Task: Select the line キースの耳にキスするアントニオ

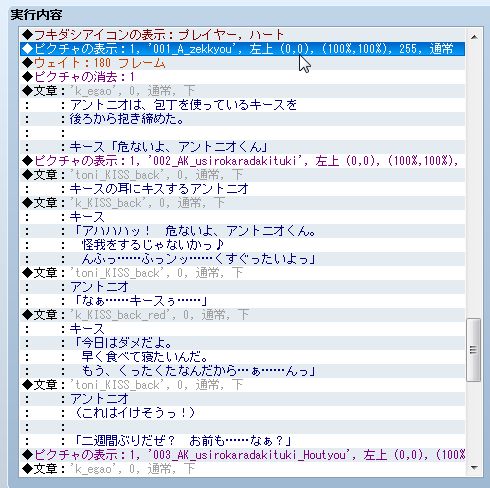Action: [243, 189]
